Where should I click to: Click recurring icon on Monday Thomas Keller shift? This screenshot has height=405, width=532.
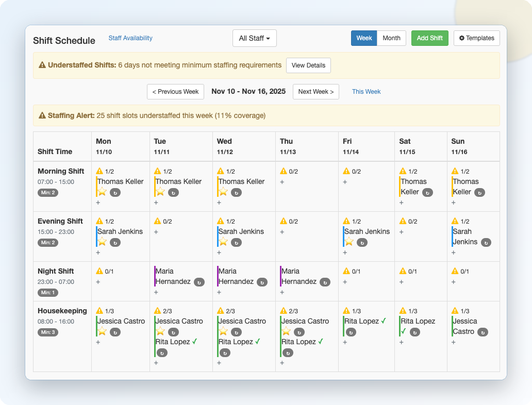(115, 193)
